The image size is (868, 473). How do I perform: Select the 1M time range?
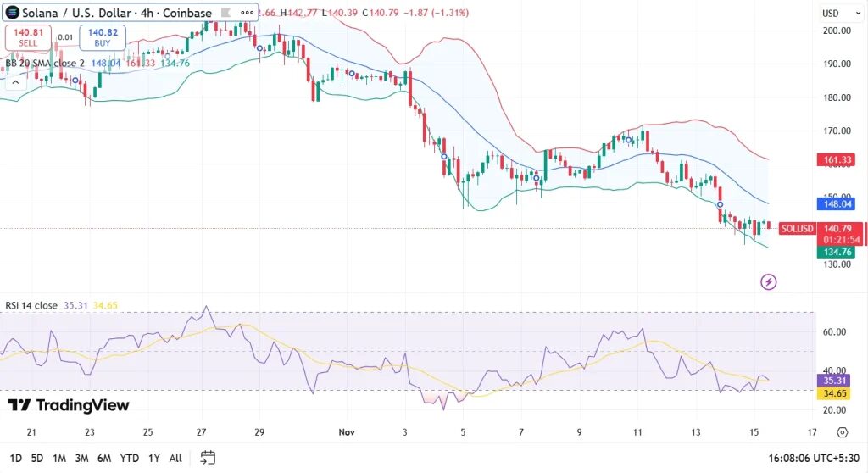[59, 458]
